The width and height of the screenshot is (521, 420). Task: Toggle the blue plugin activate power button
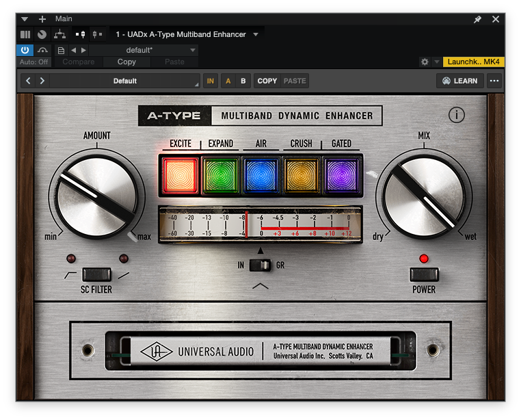(x=25, y=50)
